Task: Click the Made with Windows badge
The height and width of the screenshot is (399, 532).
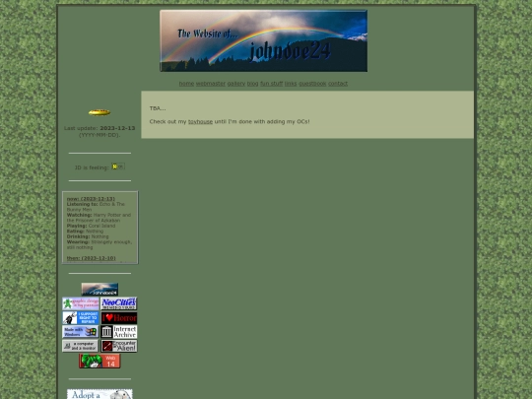Action: coord(81,332)
